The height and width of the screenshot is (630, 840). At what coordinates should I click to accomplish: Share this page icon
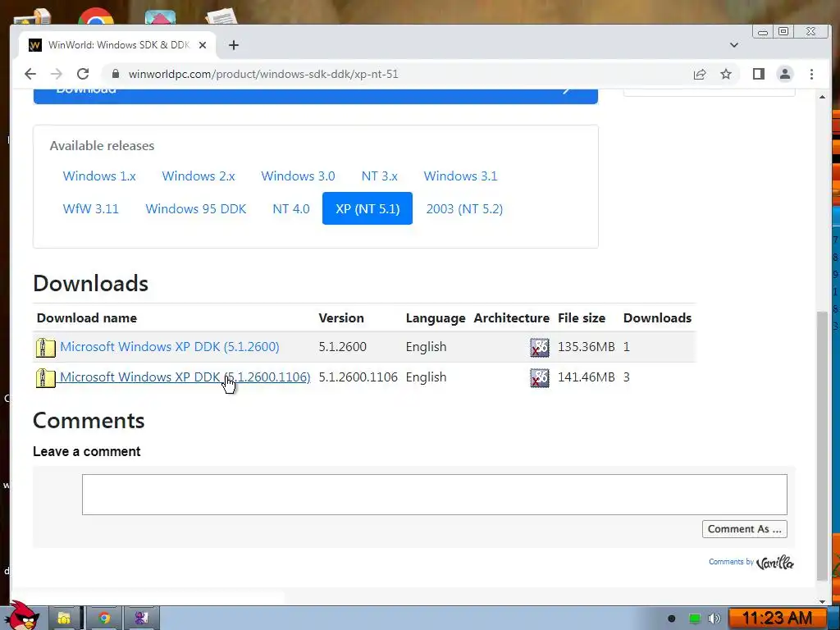coord(700,74)
